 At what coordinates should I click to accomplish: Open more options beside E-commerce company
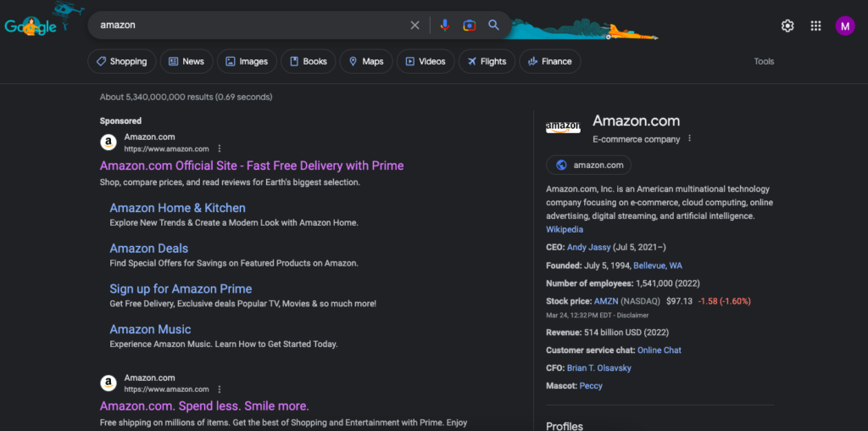pos(689,138)
